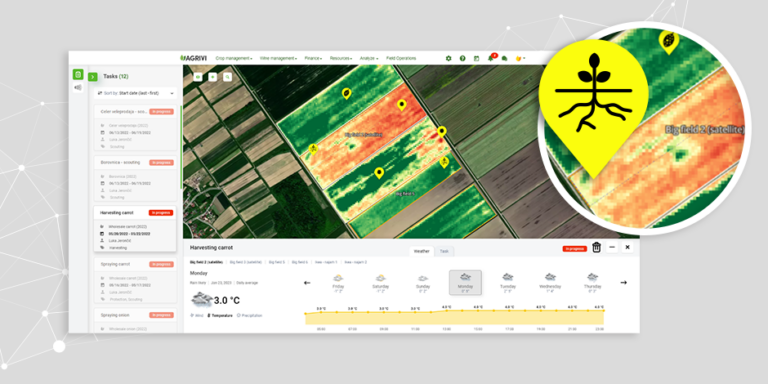Open the settings gear in top bar
Screen dimensions: 768x384
pyautogui.click(x=448, y=58)
